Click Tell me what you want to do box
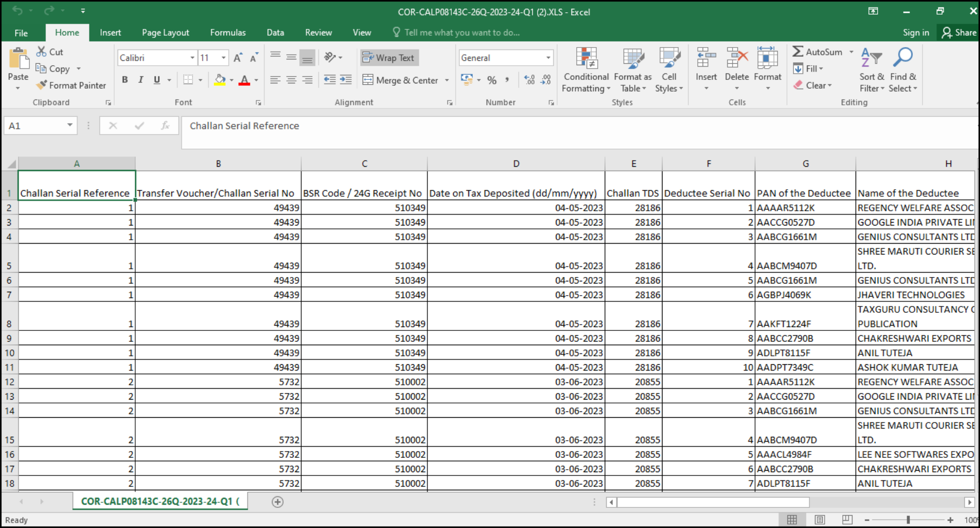The image size is (980, 528). coord(456,32)
